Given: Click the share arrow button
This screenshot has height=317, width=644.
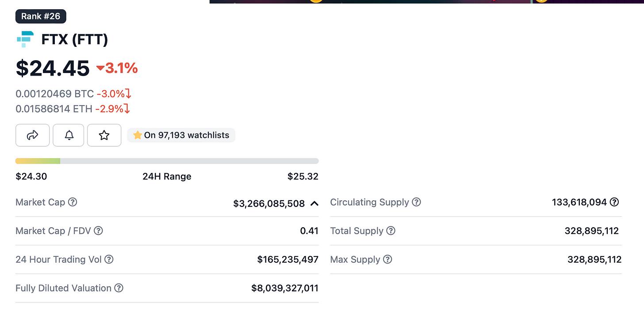Looking at the screenshot, I should pyautogui.click(x=32, y=135).
